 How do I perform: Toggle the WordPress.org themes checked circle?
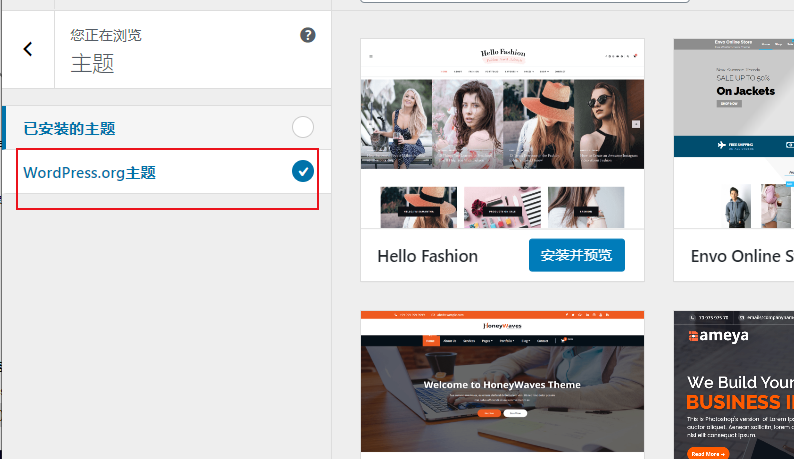point(303,171)
